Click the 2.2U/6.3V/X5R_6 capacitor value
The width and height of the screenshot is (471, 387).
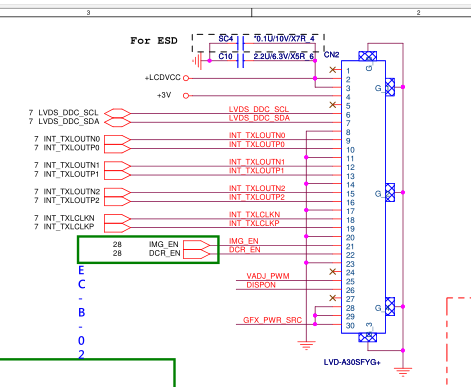point(284,56)
